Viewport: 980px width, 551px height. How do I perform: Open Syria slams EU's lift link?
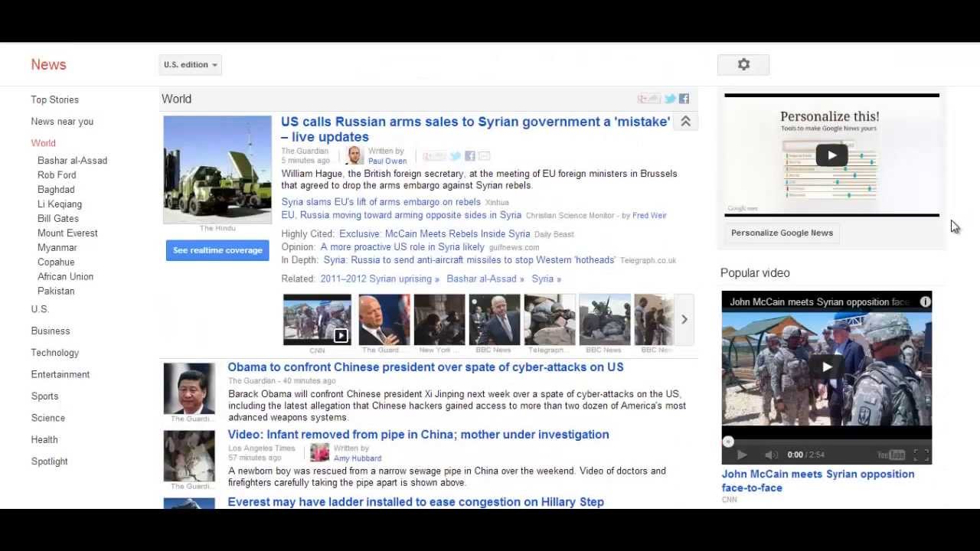tap(381, 202)
